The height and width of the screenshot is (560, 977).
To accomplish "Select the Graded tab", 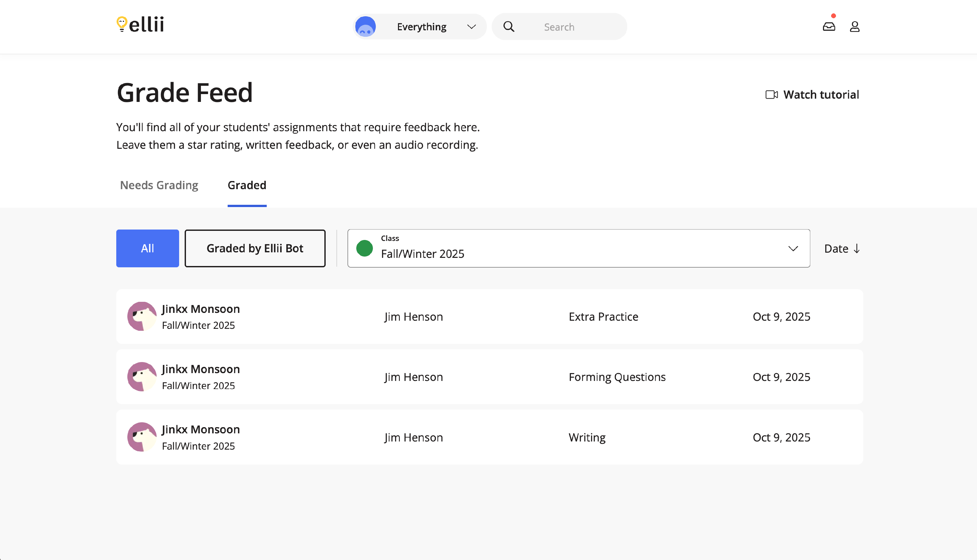I will 247,185.
